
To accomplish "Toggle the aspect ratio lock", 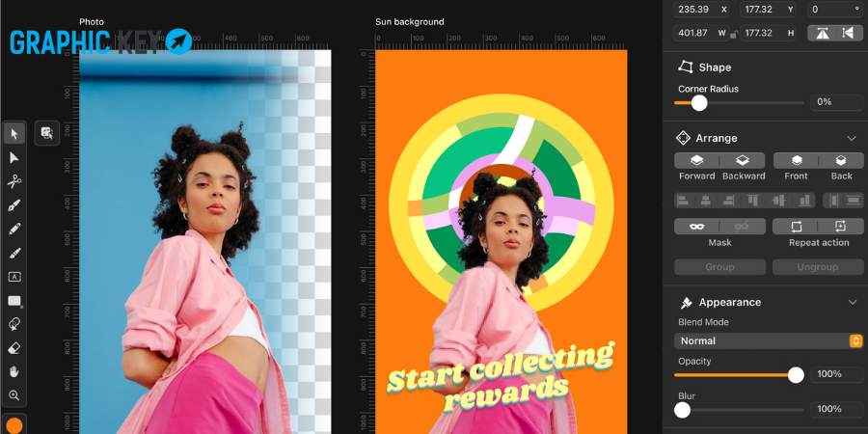I will (734, 34).
